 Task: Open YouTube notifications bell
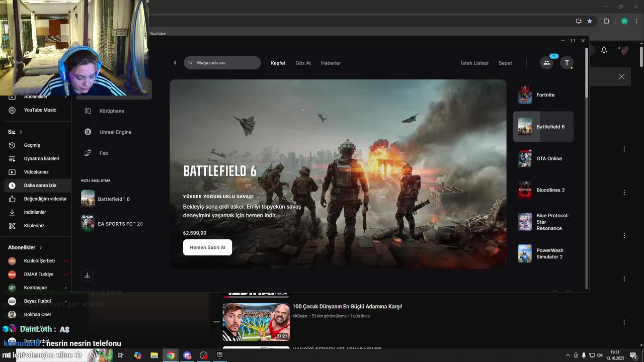click(x=604, y=50)
